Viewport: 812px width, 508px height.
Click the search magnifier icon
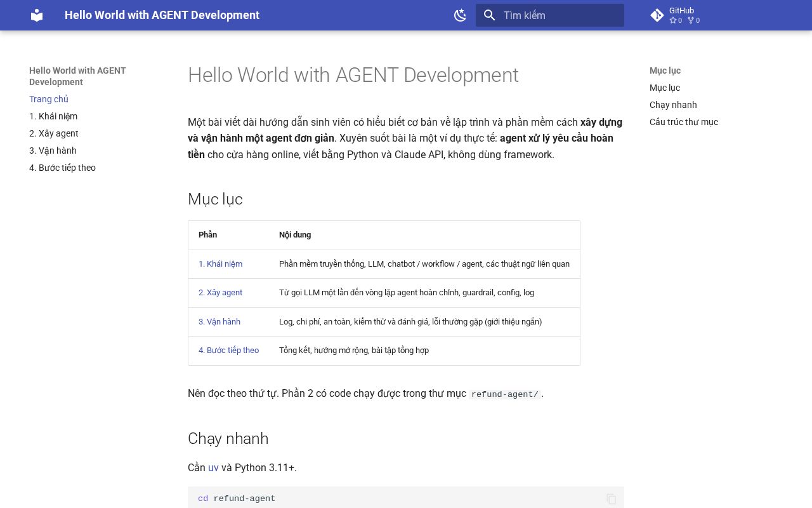[489, 15]
